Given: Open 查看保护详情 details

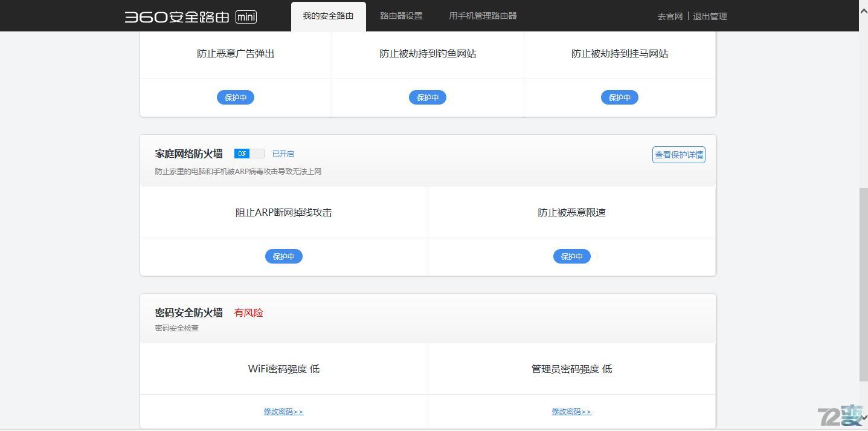Looking at the screenshot, I should [678, 155].
